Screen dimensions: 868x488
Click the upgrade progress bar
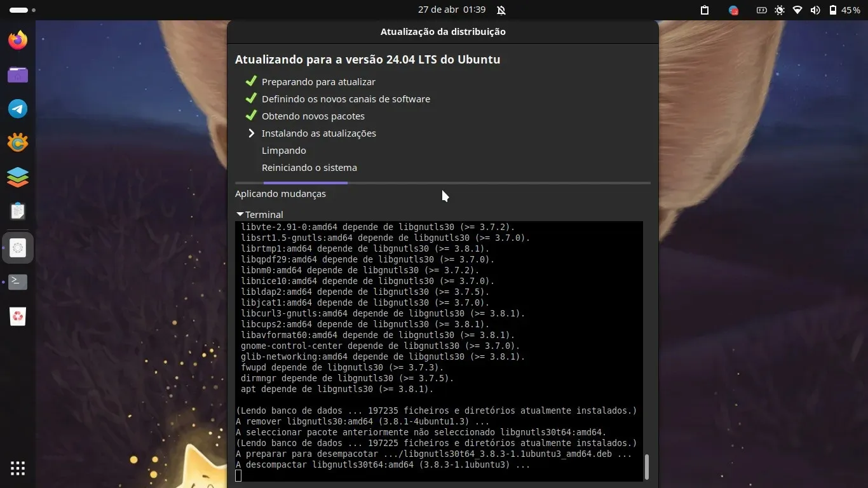[x=443, y=183]
